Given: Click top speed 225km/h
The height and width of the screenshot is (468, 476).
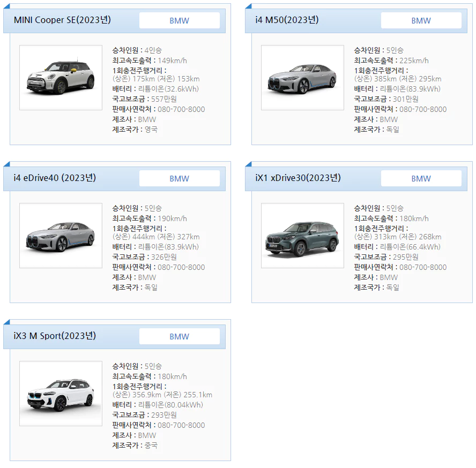Looking at the screenshot, I should coord(414,61).
